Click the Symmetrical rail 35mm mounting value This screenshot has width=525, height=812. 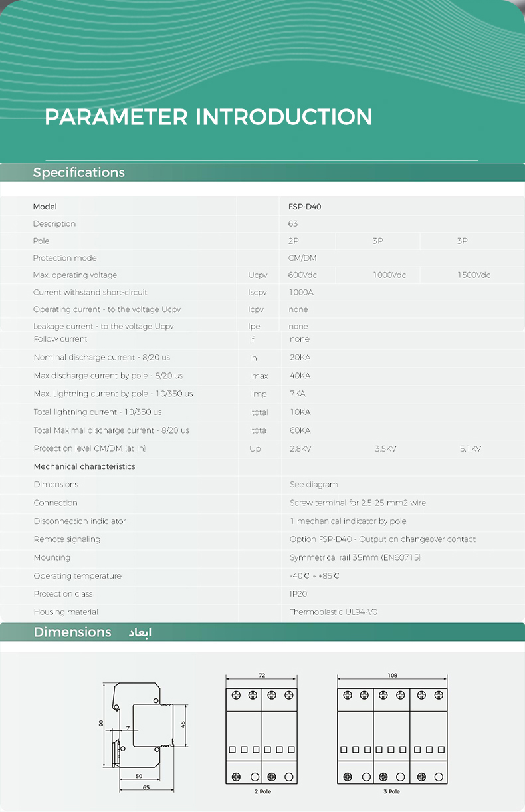356,558
